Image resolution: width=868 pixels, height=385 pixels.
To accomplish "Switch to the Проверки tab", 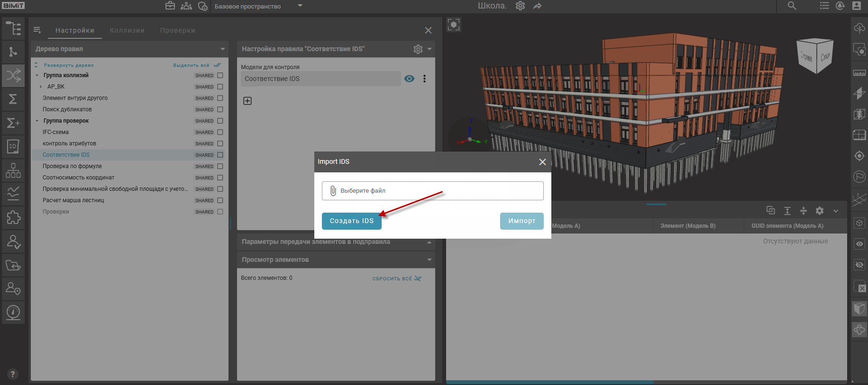I will click(x=178, y=30).
